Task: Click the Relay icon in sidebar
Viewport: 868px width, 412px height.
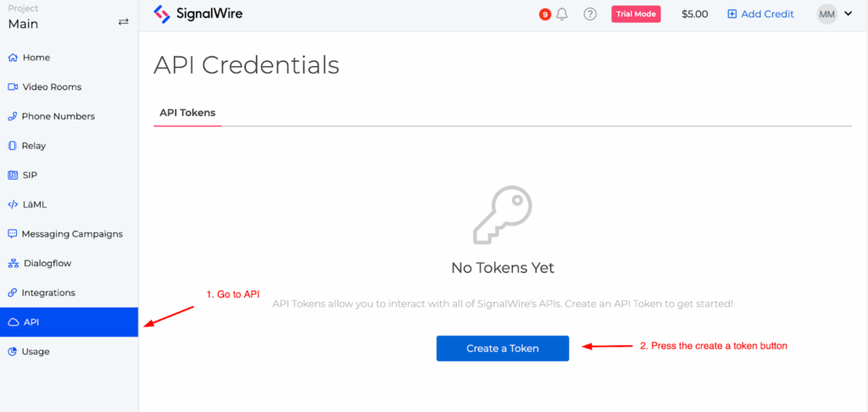Action: pos(13,146)
